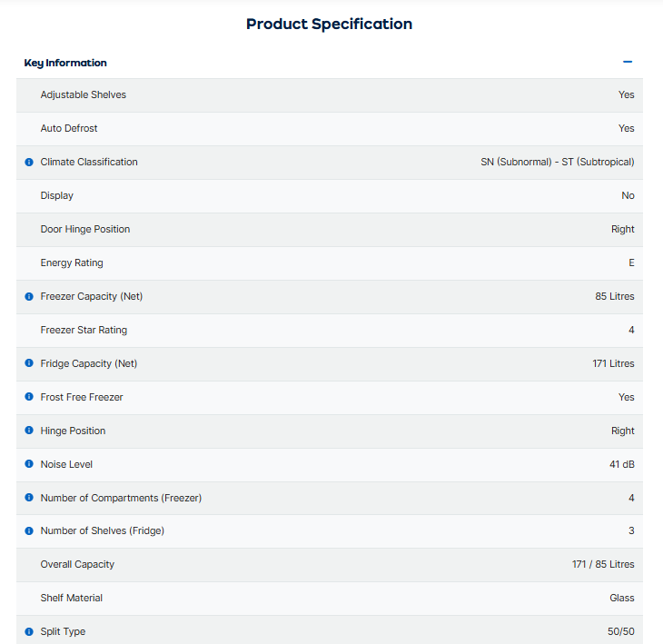663x644 pixels.
Task: Open info icon for Climate Classification
Action: pos(29,162)
